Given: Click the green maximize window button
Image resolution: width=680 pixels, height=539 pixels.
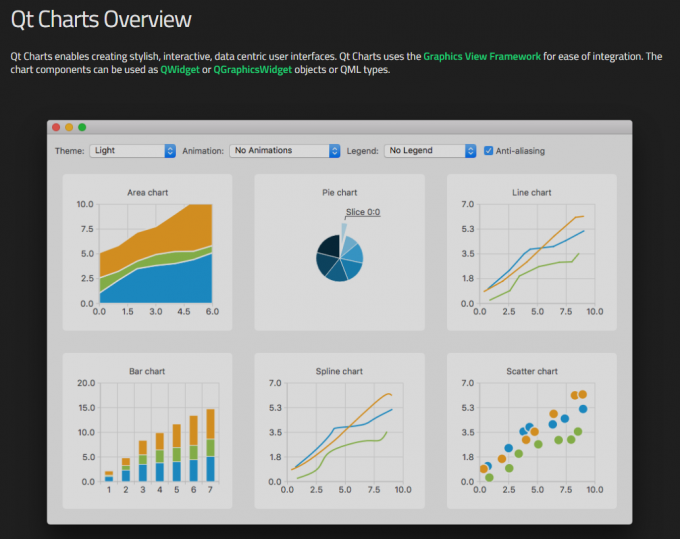Looking at the screenshot, I should coord(82,127).
